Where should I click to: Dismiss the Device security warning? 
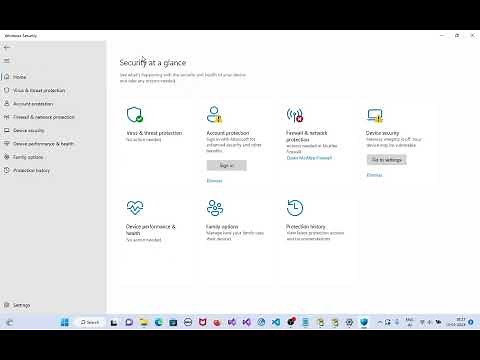(x=374, y=175)
